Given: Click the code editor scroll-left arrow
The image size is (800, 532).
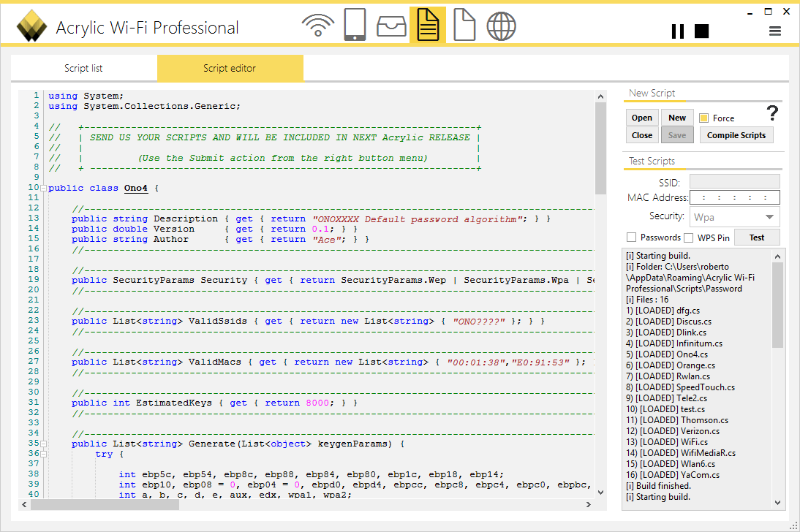Looking at the screenshot, I should [x=24, y=504].
